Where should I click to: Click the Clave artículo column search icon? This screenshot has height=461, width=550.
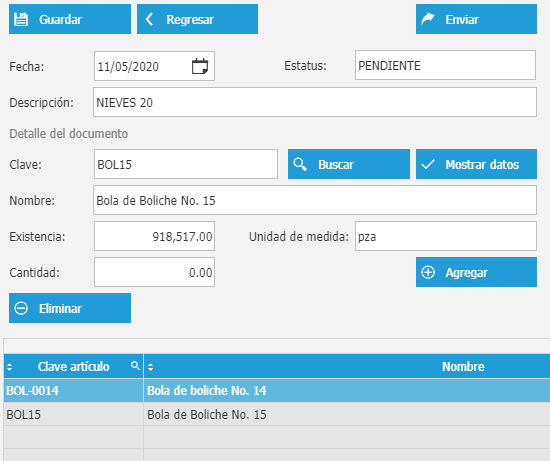pos(135,366)
